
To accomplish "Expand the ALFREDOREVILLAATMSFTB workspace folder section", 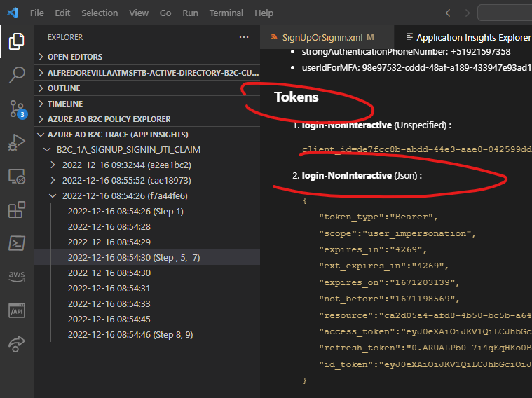I will click(x=147, y=73).
